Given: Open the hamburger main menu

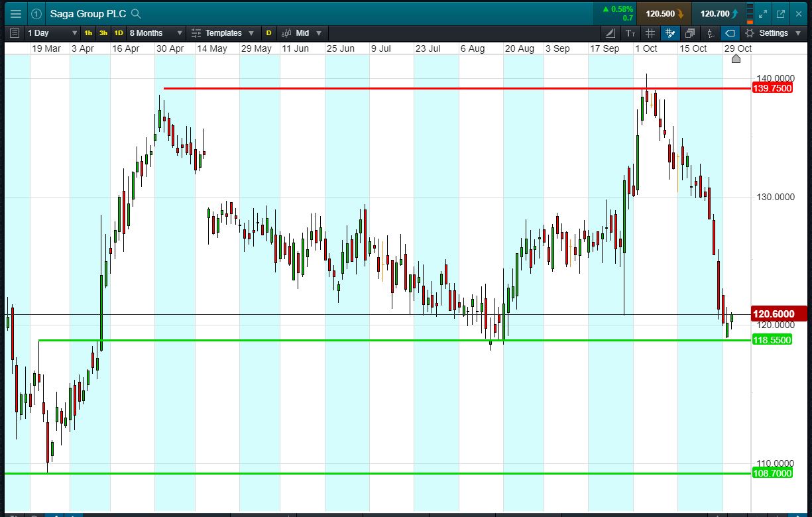Looking at the screenshot, I should [15, 13].
